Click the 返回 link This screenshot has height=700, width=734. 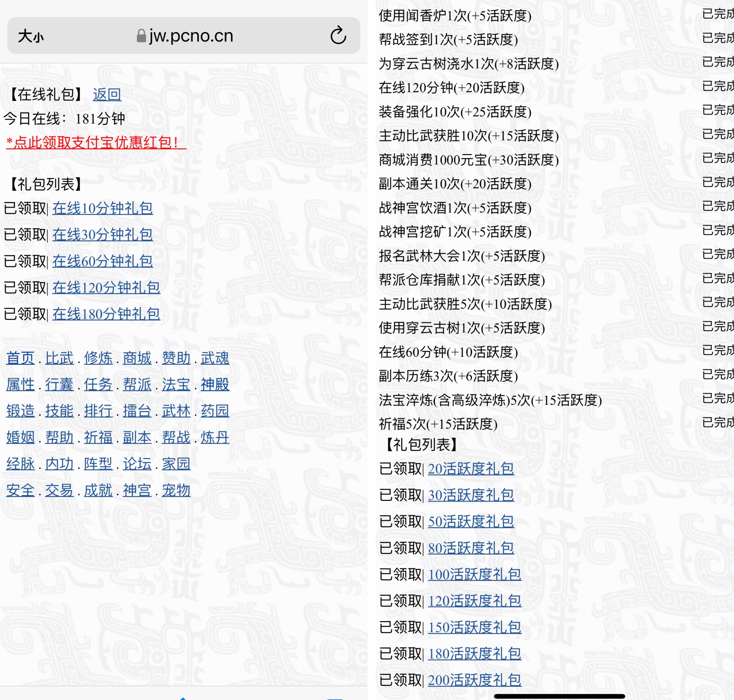107,95
